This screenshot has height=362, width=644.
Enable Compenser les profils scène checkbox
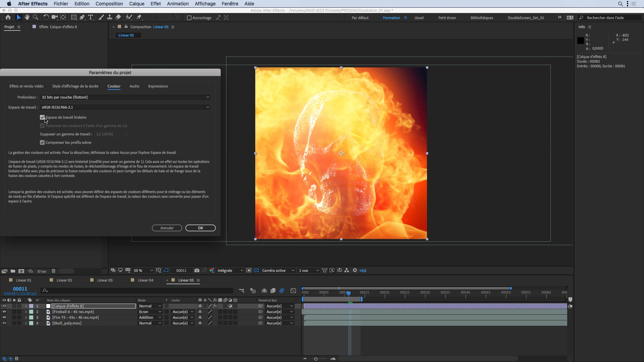(x=43, y=142)
